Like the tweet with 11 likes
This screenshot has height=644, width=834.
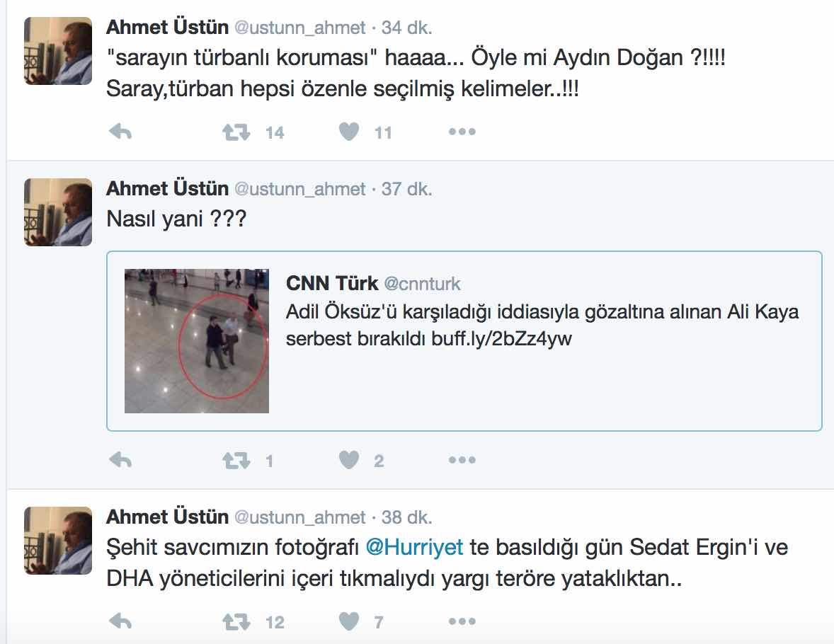pyautogui.click(x=349, y=132)
